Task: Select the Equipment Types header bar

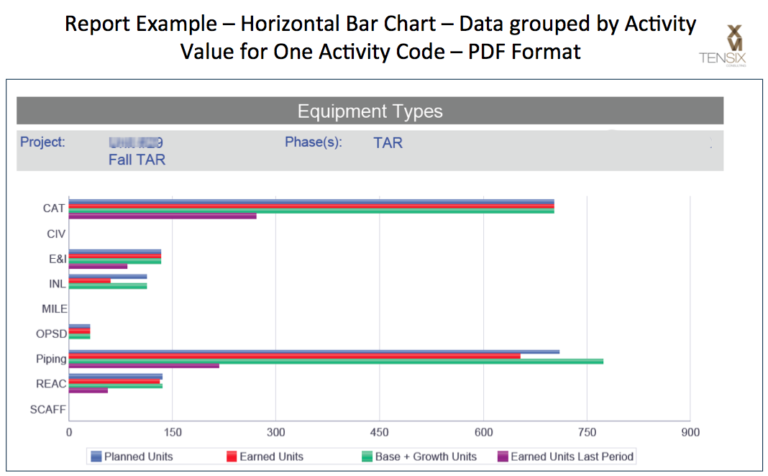Action: pyautogui.click(x=369, y=111)
